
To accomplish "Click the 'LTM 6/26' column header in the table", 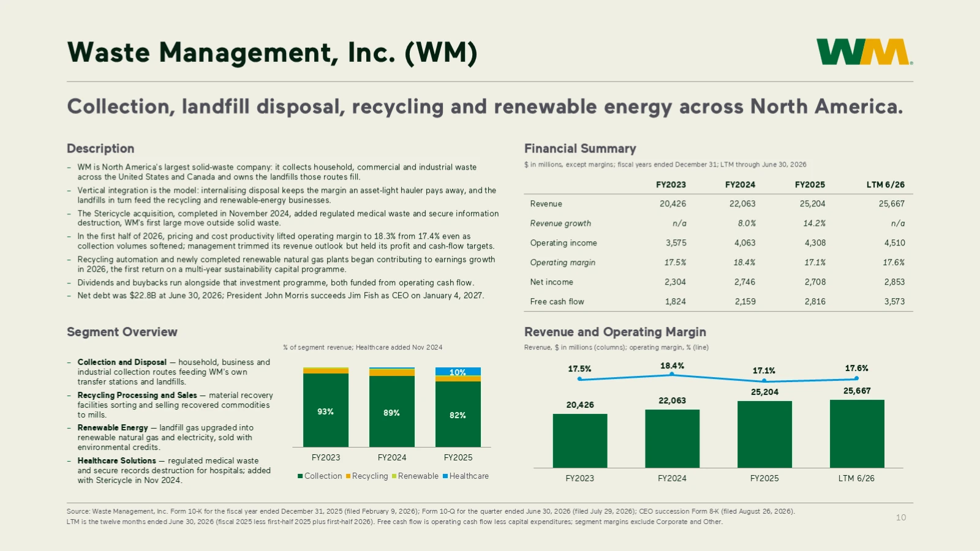I will (885, 185).
